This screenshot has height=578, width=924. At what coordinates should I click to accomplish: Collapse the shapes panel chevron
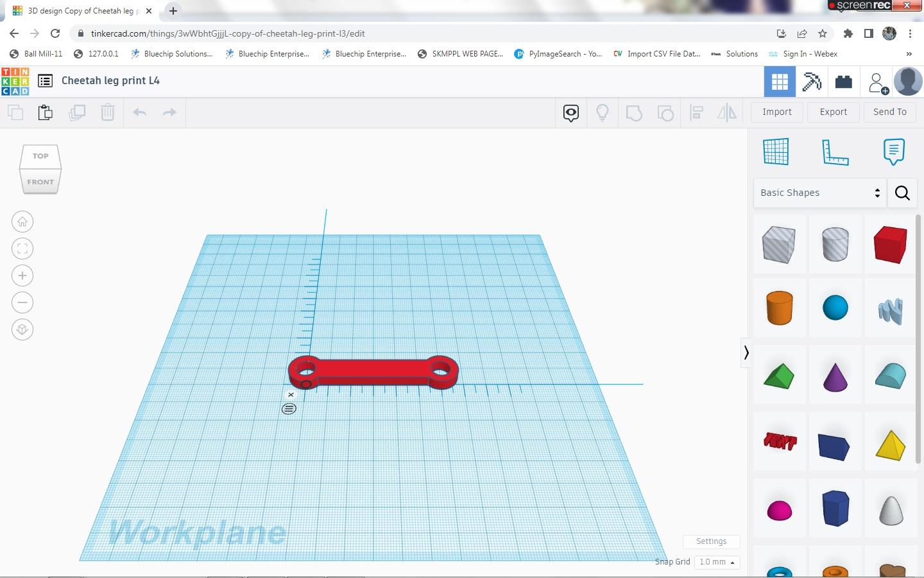click(x=746, y=353)
